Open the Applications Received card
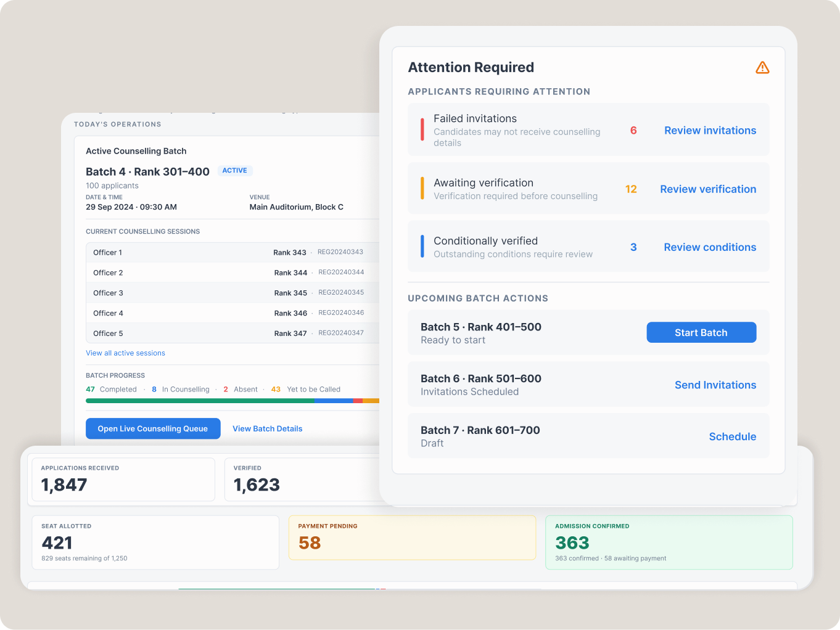840x630 pixels. coord(123,479)
